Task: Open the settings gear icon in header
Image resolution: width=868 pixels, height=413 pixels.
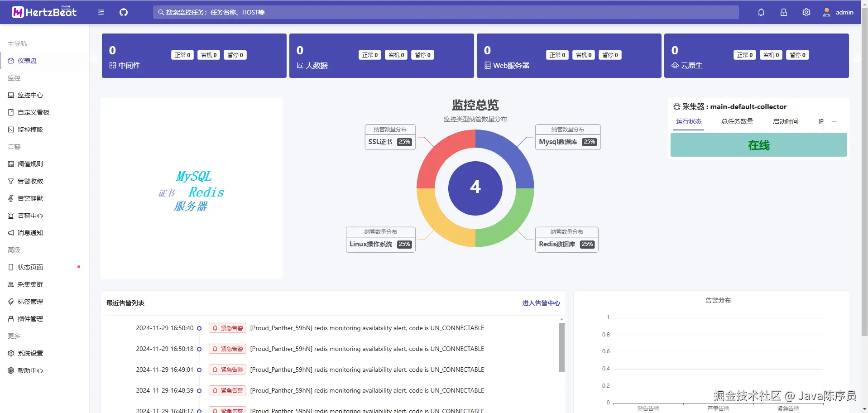Action: coord(806,12)
